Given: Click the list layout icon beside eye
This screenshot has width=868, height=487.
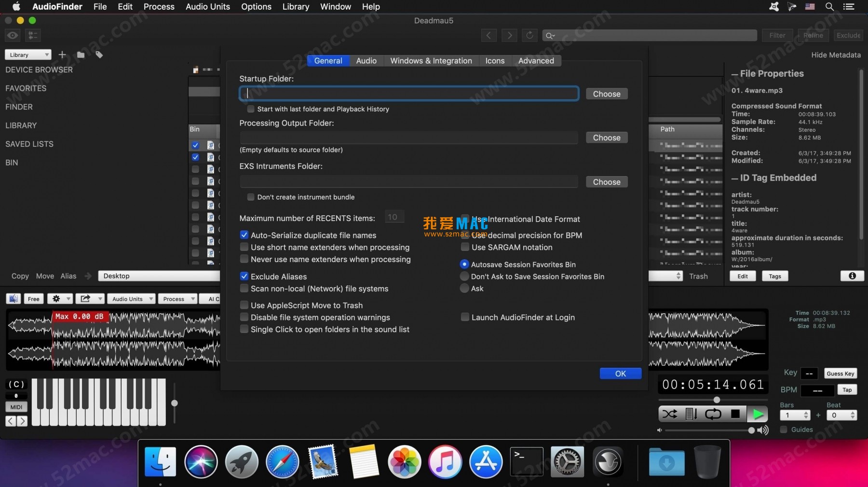Looking at the screenshot, I should (33, 35).
